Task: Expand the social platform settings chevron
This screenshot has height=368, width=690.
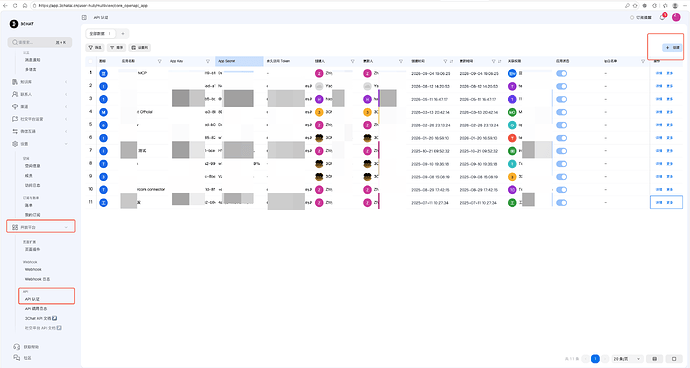Action: [66, 119]
